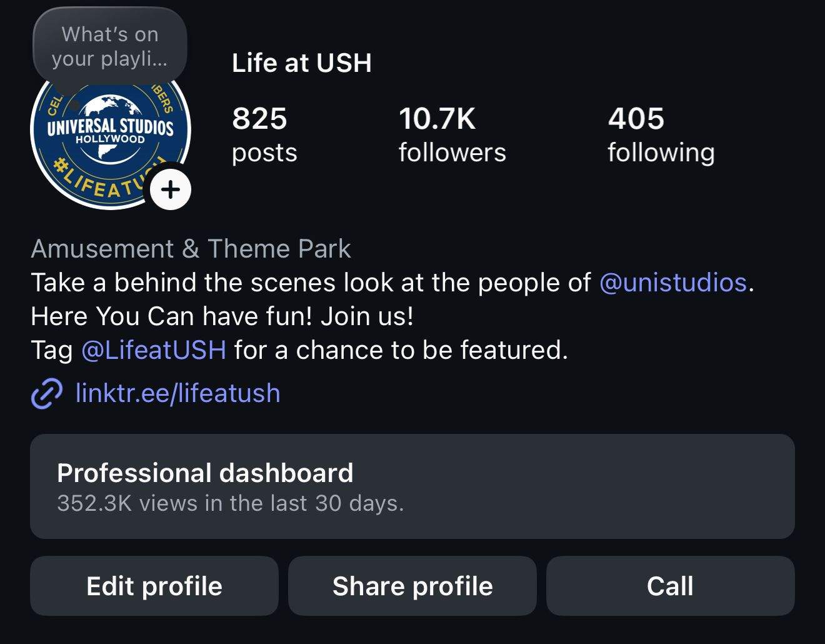Select the Amusement & Theme Park category label

click(191, 249)
